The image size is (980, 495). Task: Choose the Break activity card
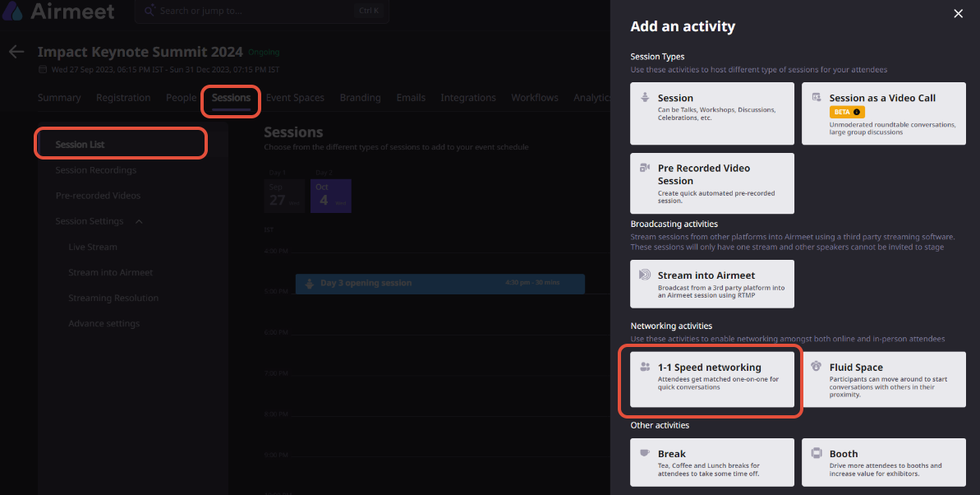(712, 462)
